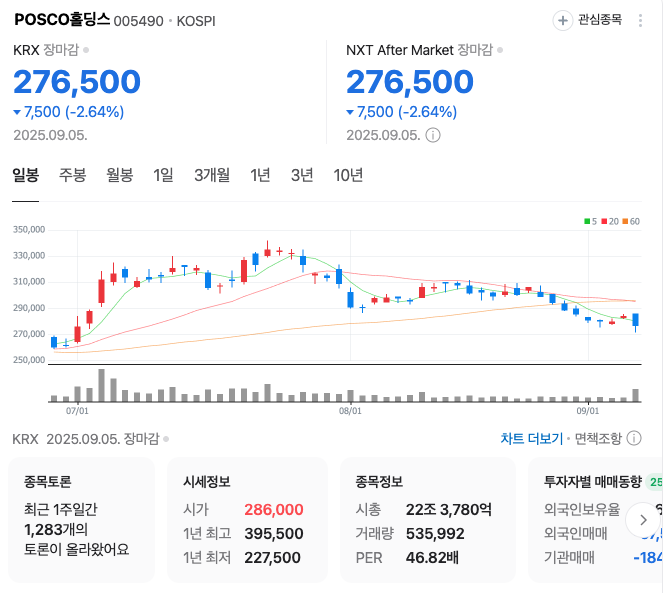Open the 10년 chart tab
The width and height of the screenshot is (666, 593).
348,175
